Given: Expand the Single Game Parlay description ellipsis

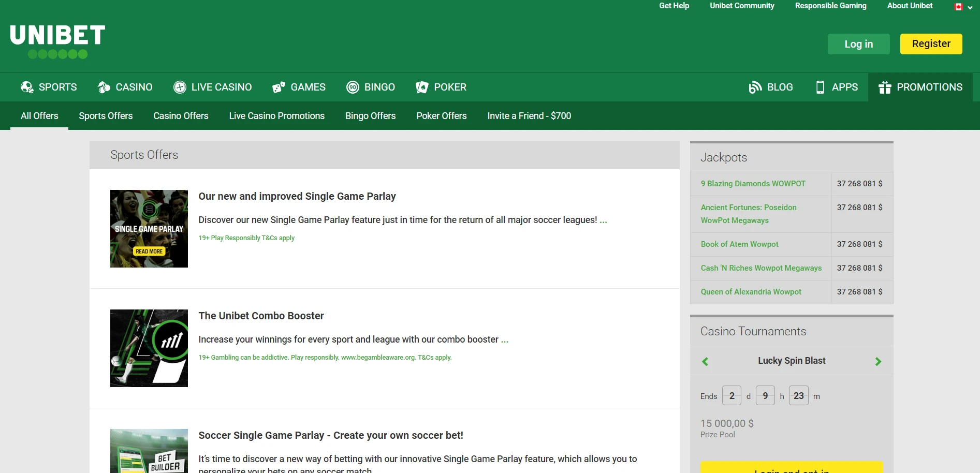Looking at the screenshot, I should pyautogui.click(x=603, y=220).
